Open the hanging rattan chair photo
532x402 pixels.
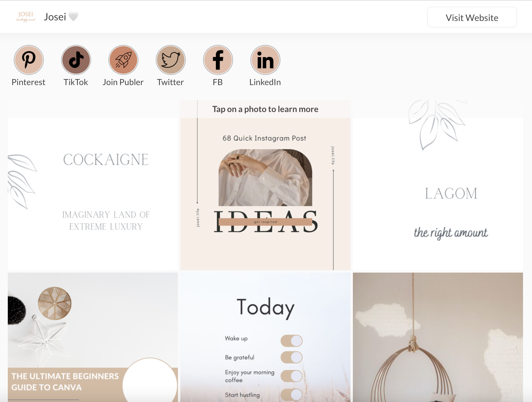click(x=438, y=337)
